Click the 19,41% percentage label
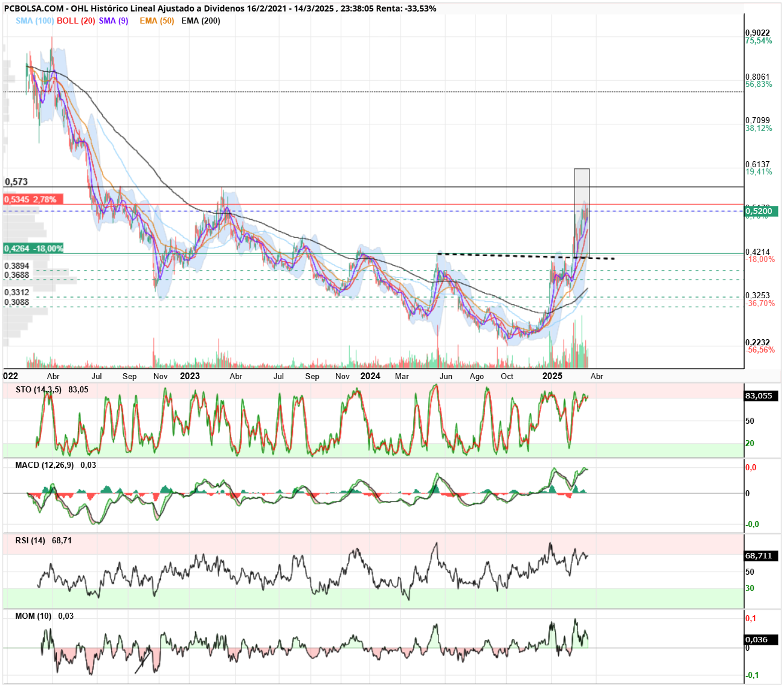784x687 pixels. (x=759, y=171)
